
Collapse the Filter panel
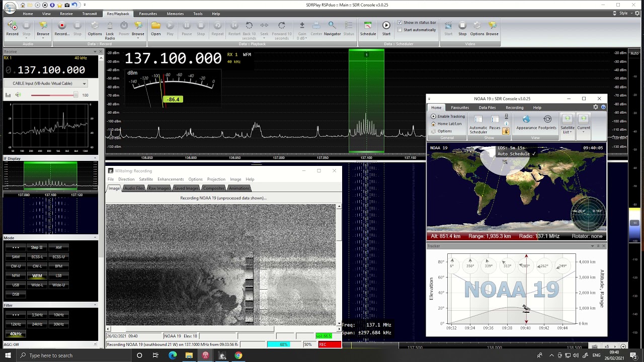tap(95, 305)
